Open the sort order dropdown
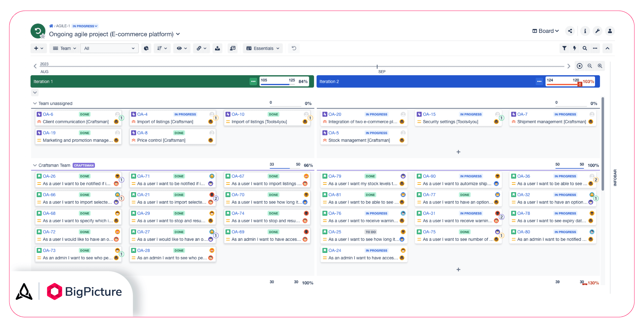This screenshot has height=328, width=644. tap(162, 48)
